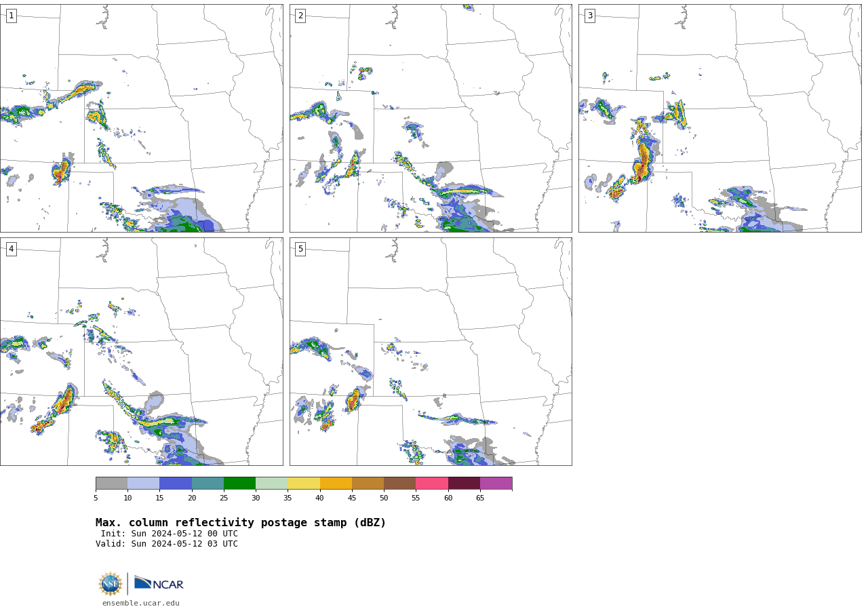Image resolution: width=868 pixels, height=611 pixels.
Task: Click the dark green 25-30 dBZ swatch
Action: coord(239,483)
